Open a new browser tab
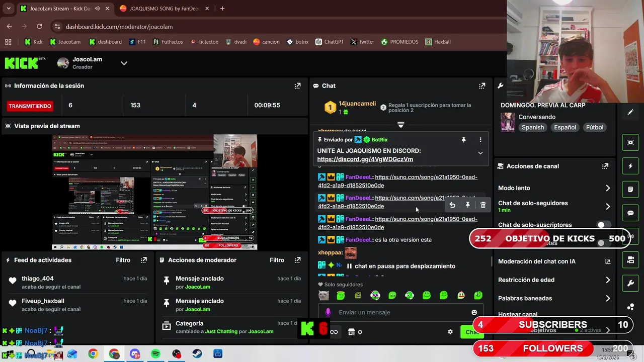The image size is (644, 362). click(222, 9)
